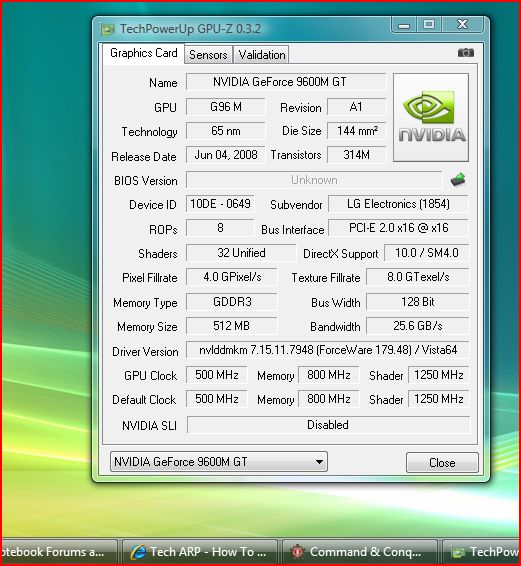Click the TechPowerUp GPU-Z 0.3.2 title text
521x566 pixels.
point(190,29)
